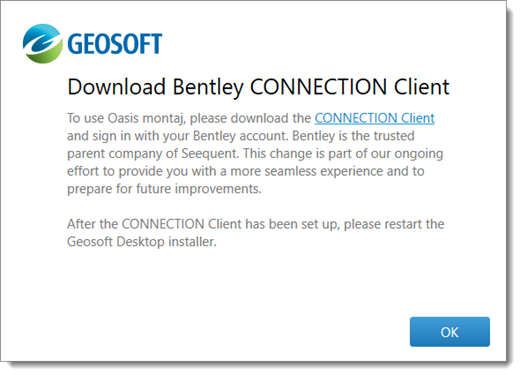Open the CONNECTION Client download link
Image resolution: width=520 pixels, height=375 pixels.
click(x=374, y=118)
